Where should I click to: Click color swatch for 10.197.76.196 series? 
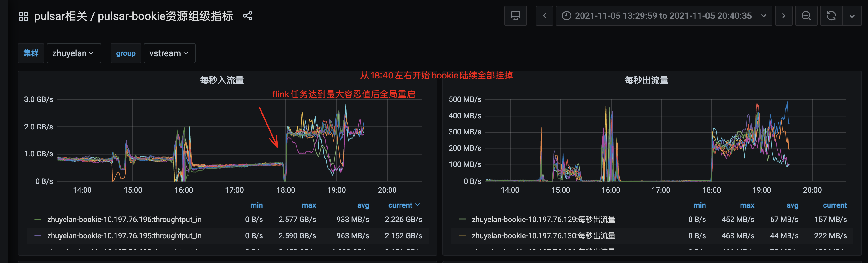[38, 219]
